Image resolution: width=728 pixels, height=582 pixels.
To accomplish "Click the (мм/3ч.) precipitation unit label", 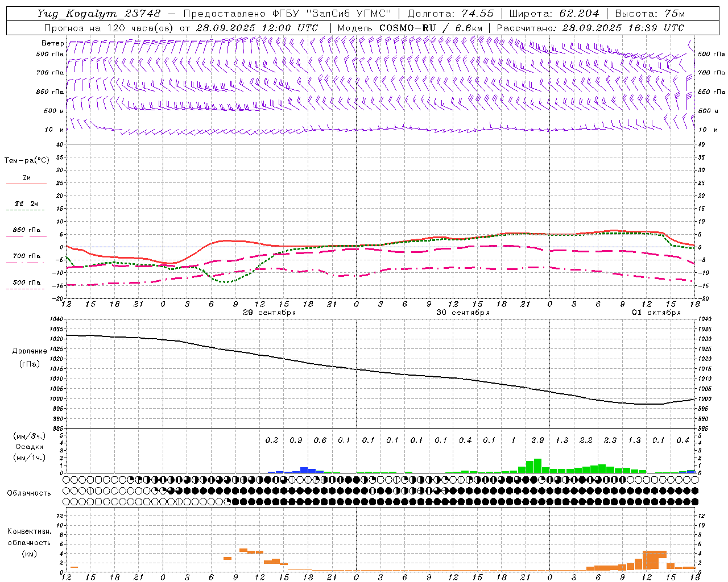I will (x=30, y=436).
